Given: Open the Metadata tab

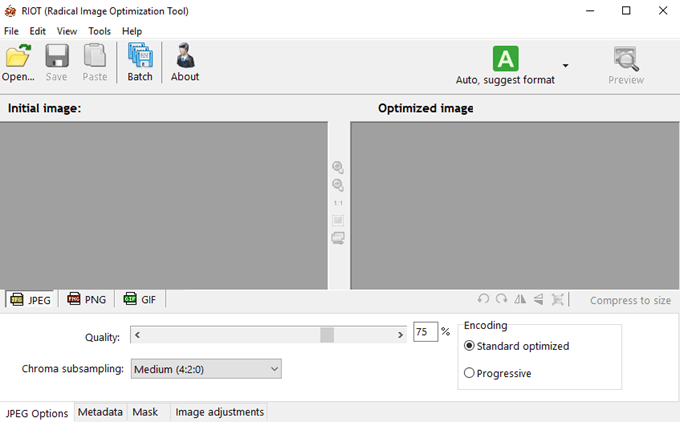Looking at the screenshot, I should 100,412.
